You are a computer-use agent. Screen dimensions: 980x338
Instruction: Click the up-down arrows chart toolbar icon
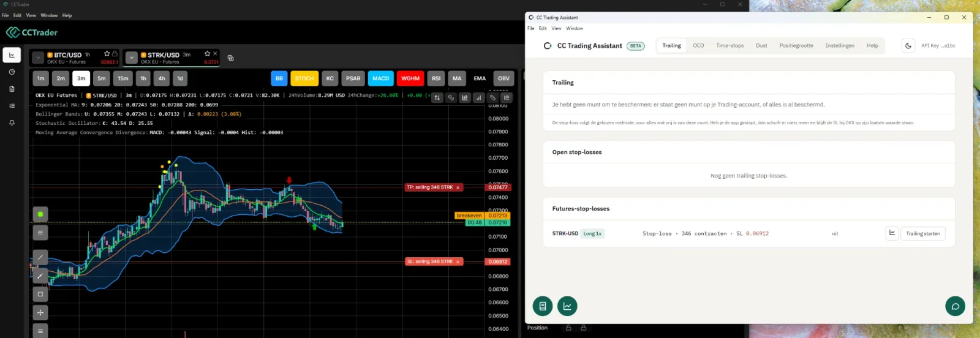coord(437,97)
